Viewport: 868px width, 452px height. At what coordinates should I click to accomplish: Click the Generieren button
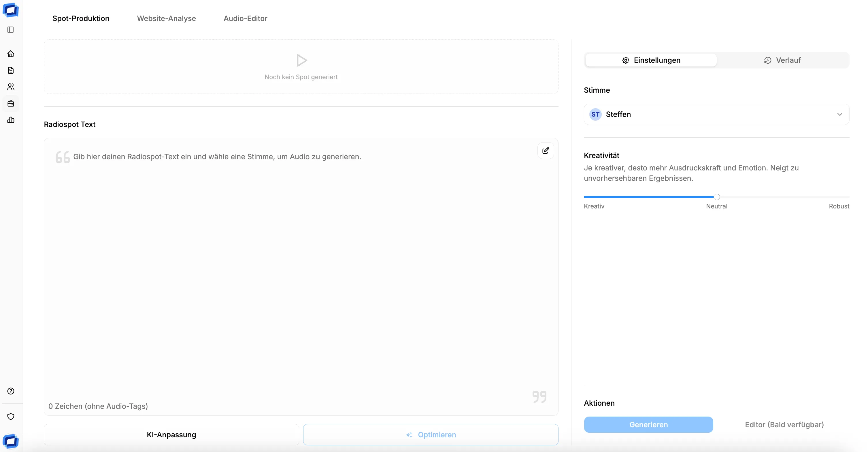coord(648,425)
